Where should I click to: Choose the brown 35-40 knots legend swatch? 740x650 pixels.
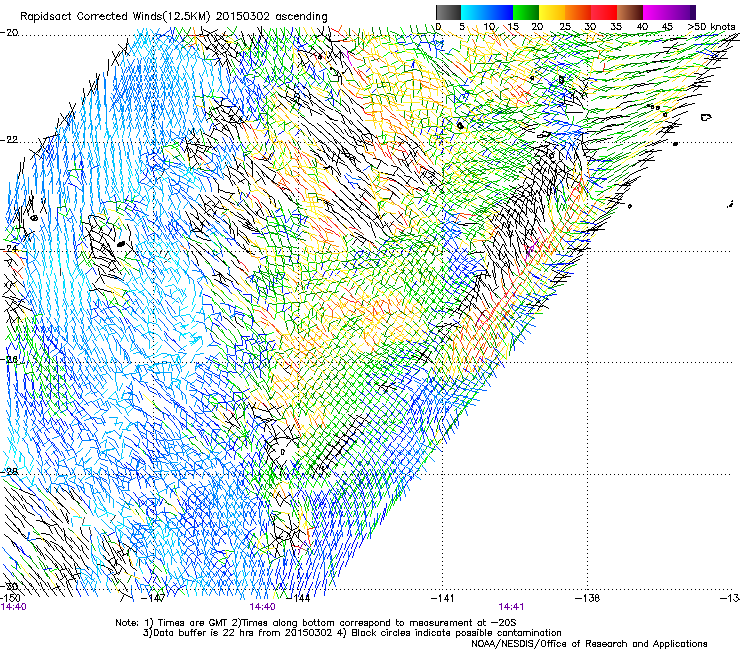(630, 12)
